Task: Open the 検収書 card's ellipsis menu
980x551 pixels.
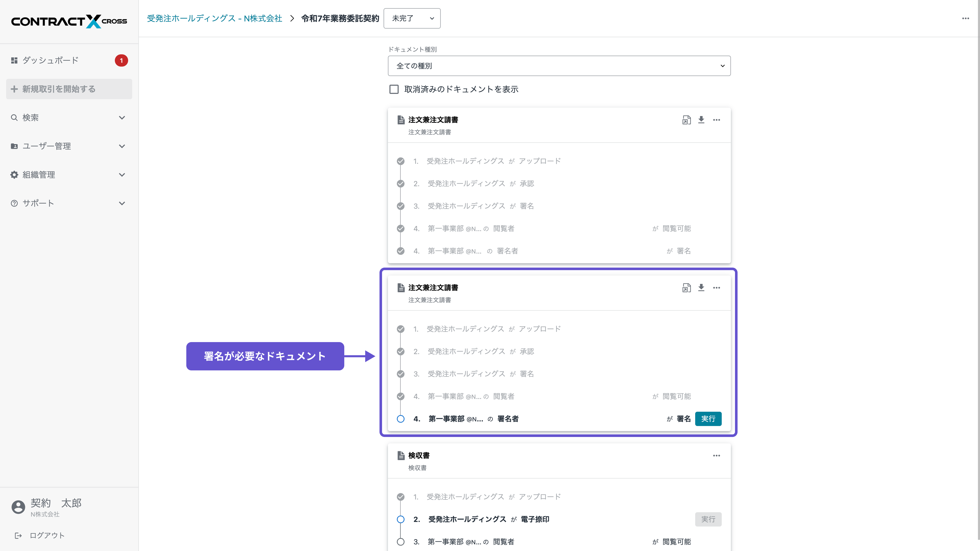Action: (x=716, y=455)
